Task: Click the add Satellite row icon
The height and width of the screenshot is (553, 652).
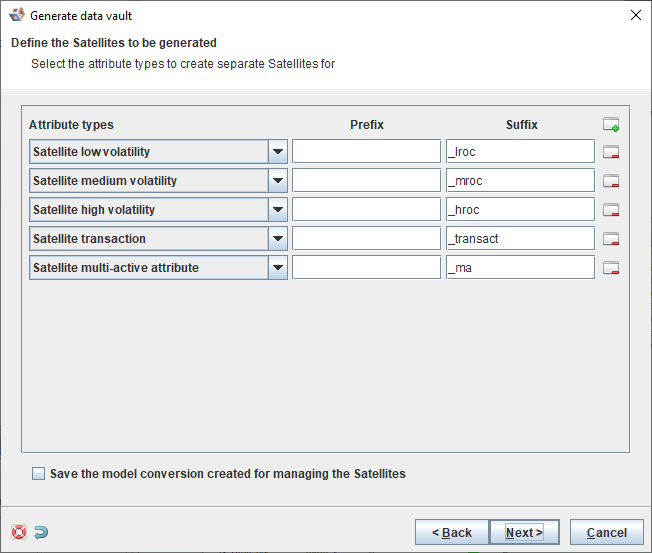Action: (611, 125)
